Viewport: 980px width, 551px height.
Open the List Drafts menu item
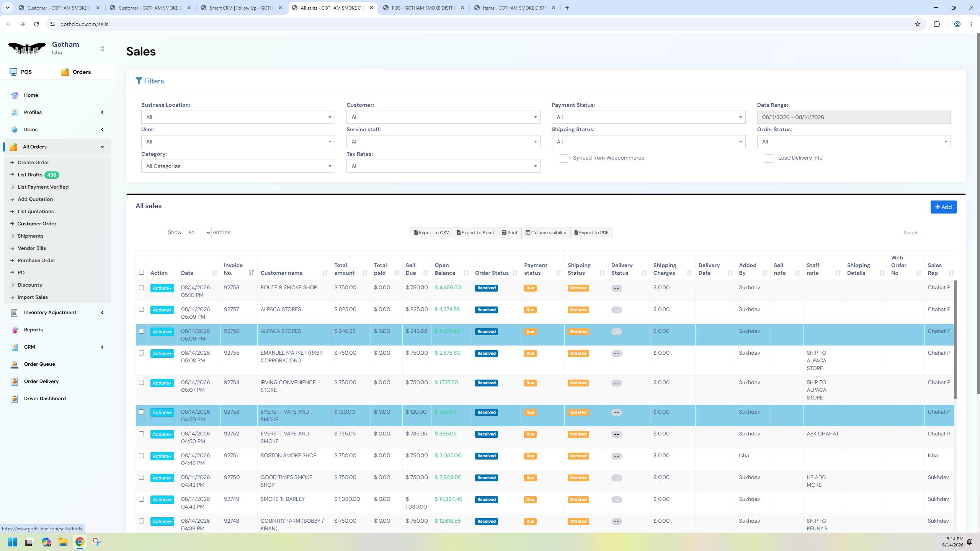(x=30, y=175)
